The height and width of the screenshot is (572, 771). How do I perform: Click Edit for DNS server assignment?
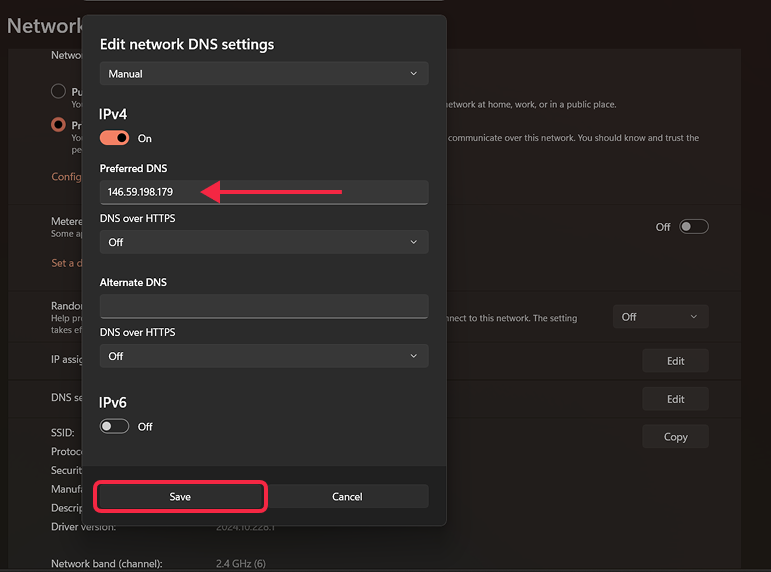tap(675, 399)
